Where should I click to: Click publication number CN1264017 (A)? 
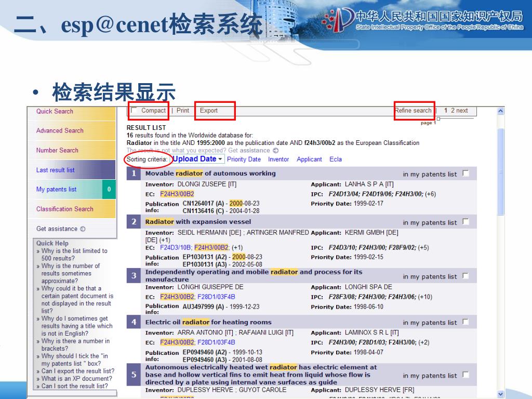pyautogui.click(x=203, y=204)
